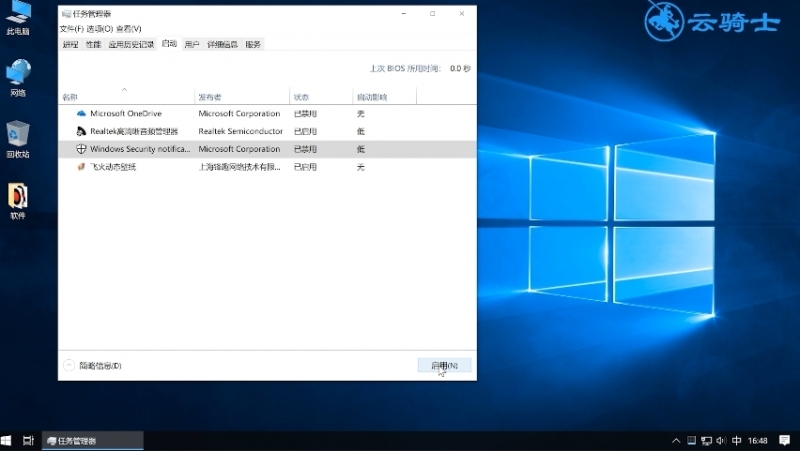The width and height of the screenshot is (800, 451).
Task: Collapse to 简略信息 view arrow
Action: point(69,365)
